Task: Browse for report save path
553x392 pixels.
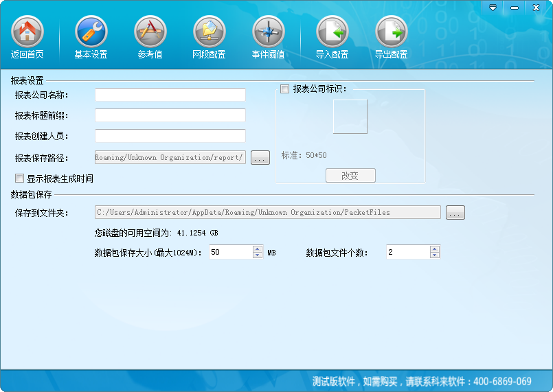Action: 260,158
